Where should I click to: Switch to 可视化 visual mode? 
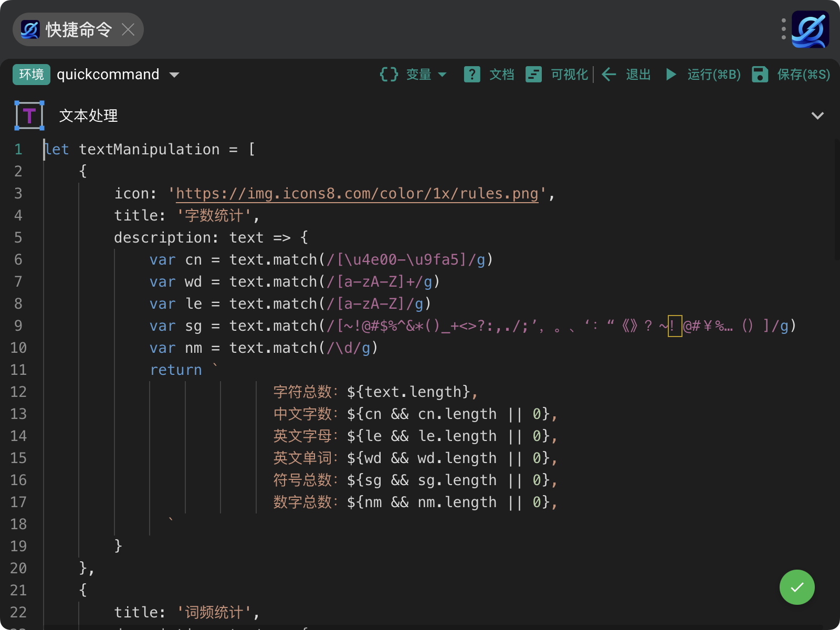(x=569, y=75)
